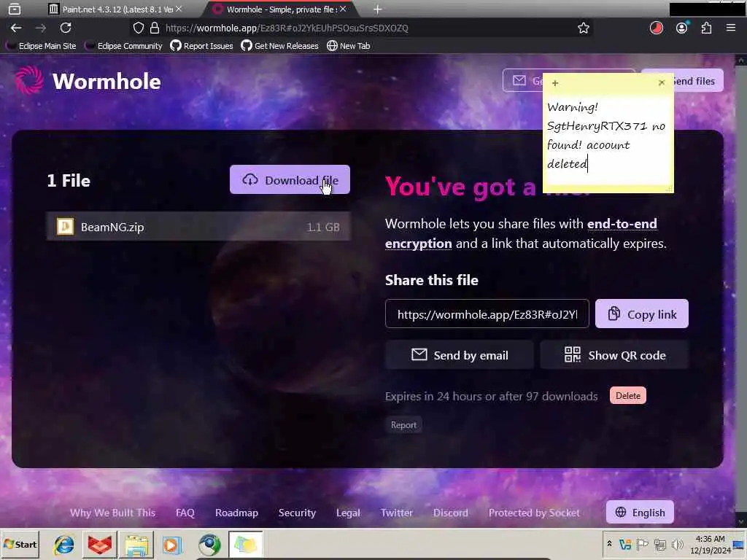Close the Paint.net tab

(x=179, y=9)
